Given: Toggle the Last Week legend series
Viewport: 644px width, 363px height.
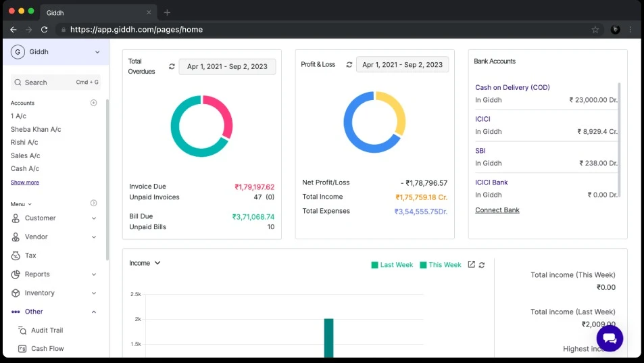Looking at the screenshot, I should (392, 265).
